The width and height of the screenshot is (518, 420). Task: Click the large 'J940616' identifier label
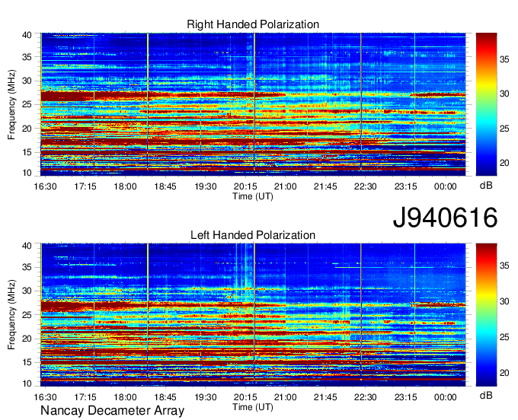445,218
